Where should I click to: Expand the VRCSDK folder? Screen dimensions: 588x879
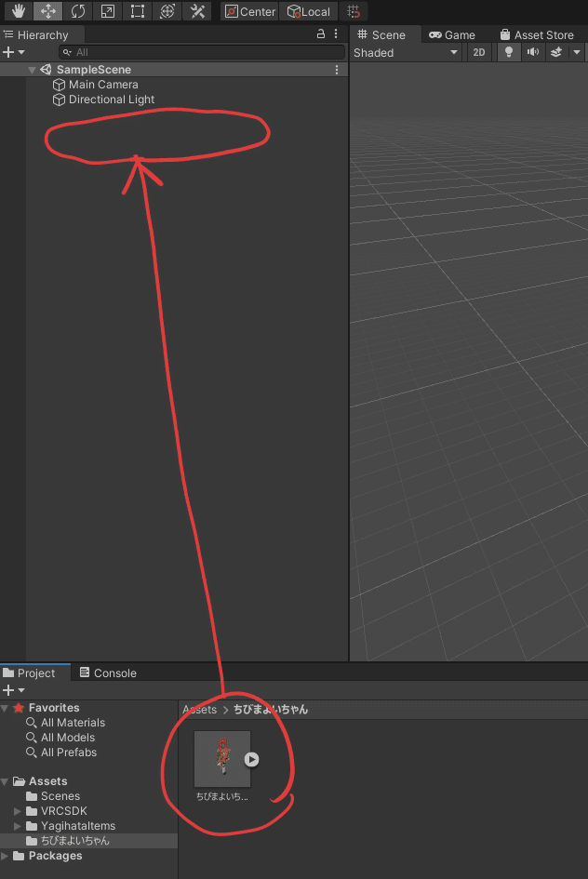click(x=18, y=811)
